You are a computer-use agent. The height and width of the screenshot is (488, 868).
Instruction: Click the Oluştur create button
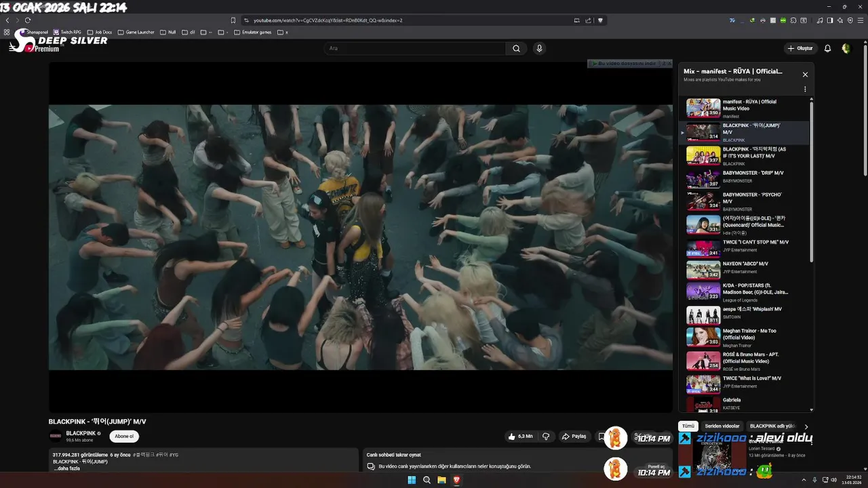[x=800, y=48]
